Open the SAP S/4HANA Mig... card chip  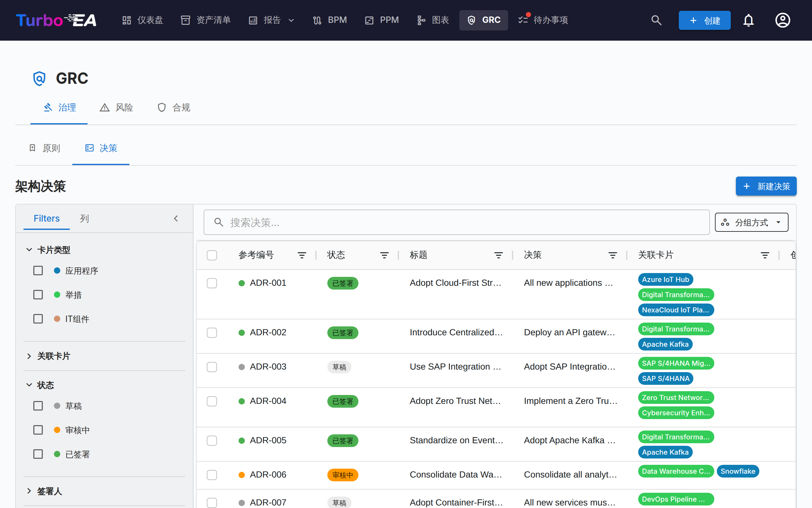pyautogui.click(x=676, y=363)
